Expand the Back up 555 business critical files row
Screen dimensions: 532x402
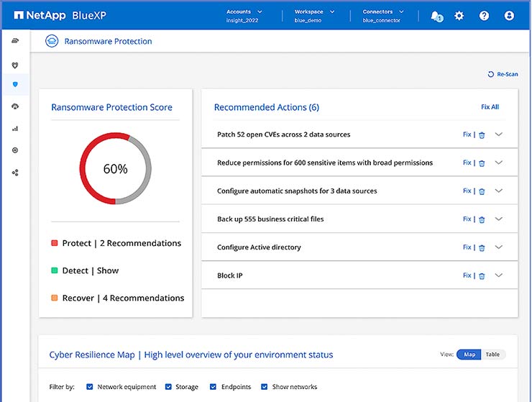pyautogui.click(x=499, y=219)
